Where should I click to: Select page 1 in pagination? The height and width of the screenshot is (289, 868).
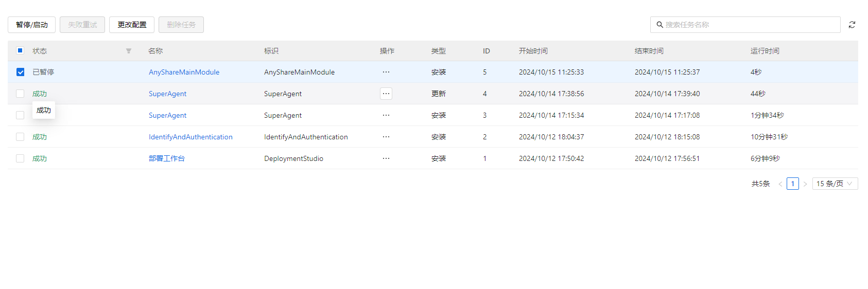(793, 184)
